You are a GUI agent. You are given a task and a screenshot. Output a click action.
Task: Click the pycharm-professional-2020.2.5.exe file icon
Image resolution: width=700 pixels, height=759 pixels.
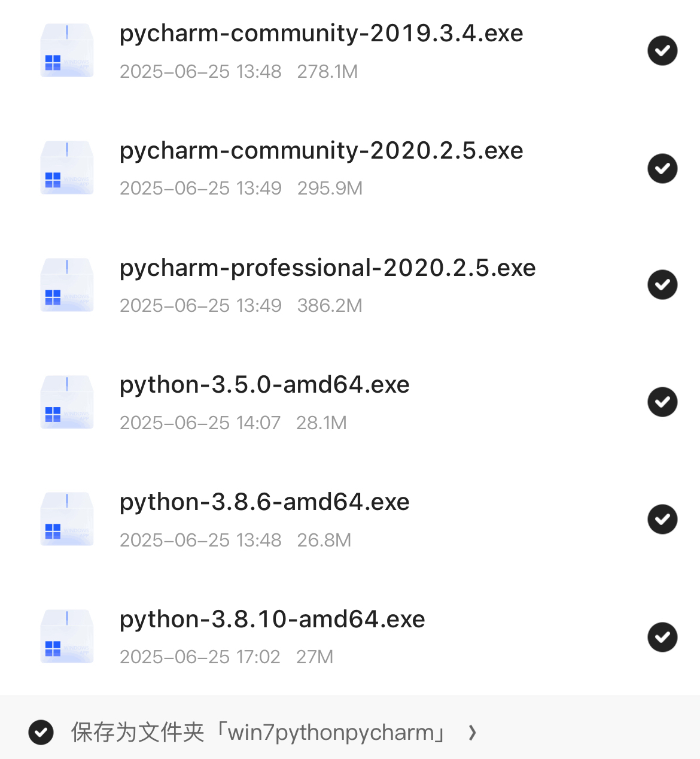(x=67, y=285)
